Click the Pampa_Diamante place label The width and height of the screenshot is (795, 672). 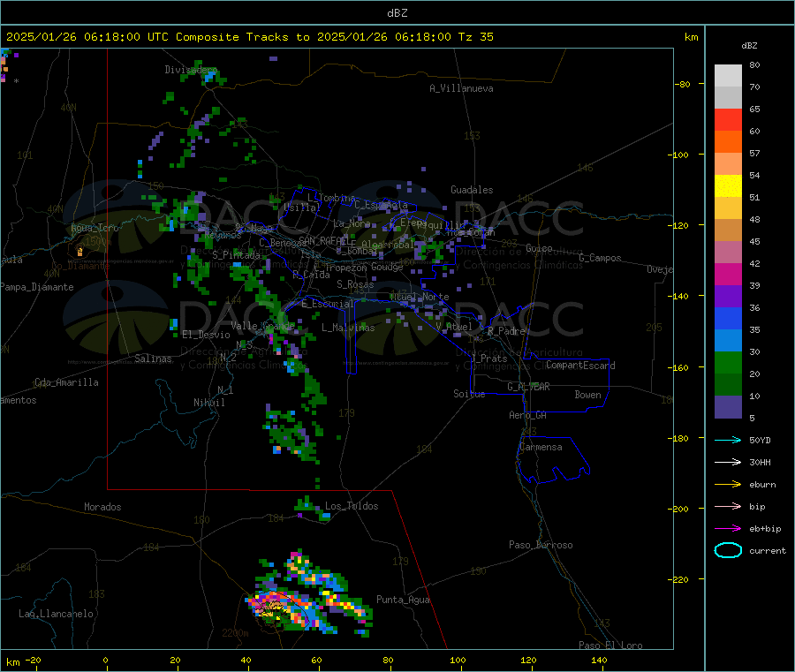pyautogui.click(x=36, y=287)
